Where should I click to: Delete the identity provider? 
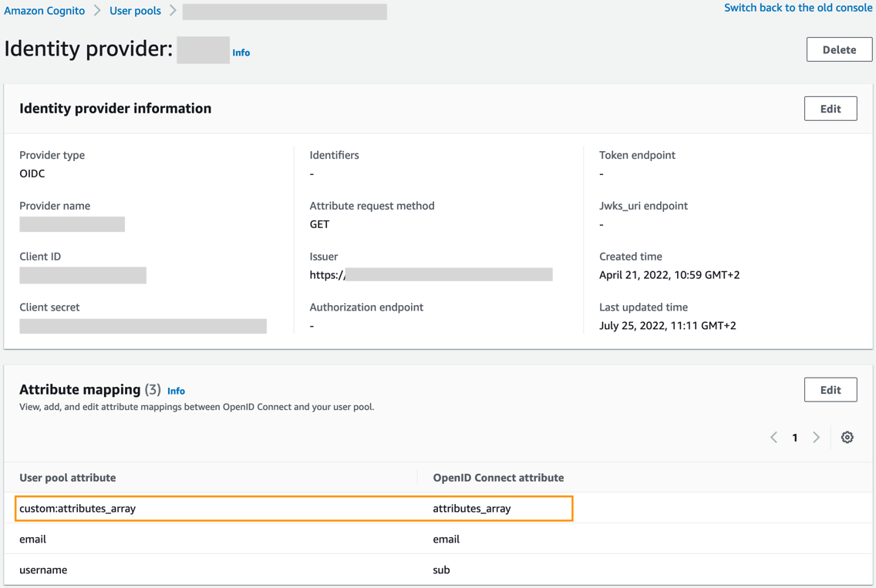click(x=839, y=49)
